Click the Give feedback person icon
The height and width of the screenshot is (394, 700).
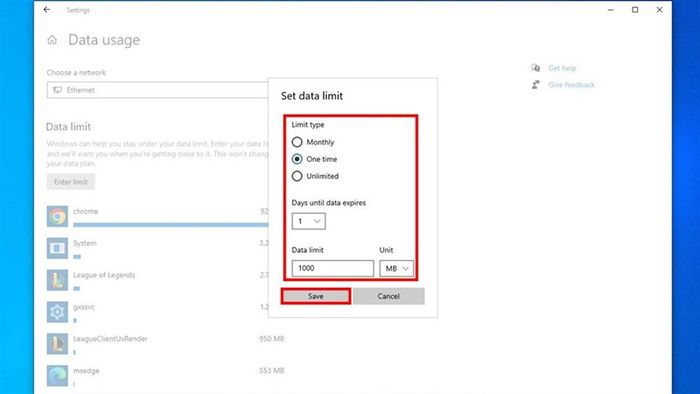[x=536, y=84]
